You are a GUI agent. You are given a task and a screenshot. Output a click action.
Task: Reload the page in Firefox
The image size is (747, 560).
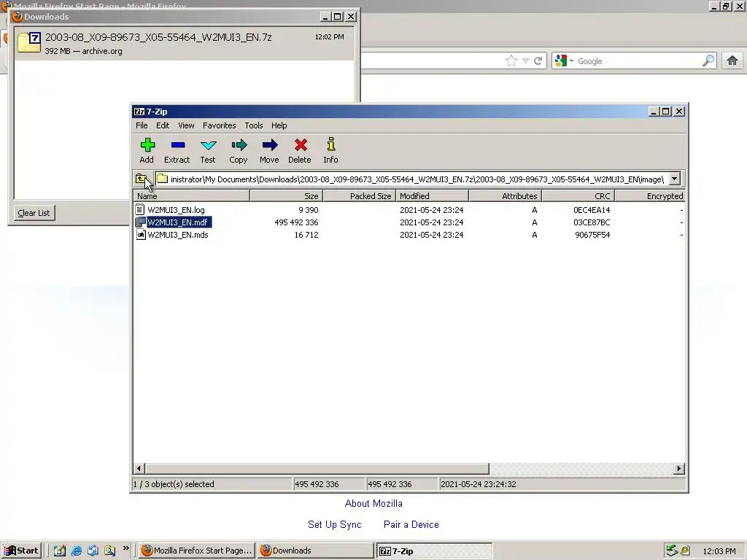click(x=538, y=61)
